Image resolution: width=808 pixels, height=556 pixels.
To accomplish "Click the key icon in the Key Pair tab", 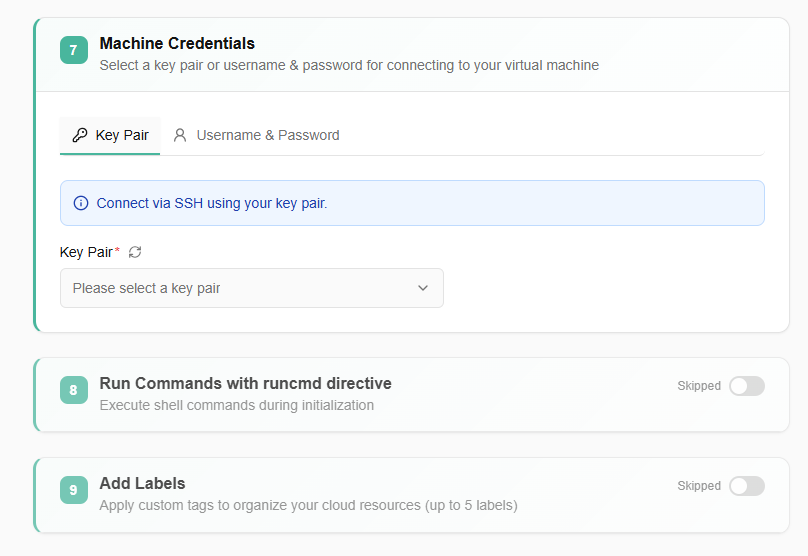I will [80, 135].
